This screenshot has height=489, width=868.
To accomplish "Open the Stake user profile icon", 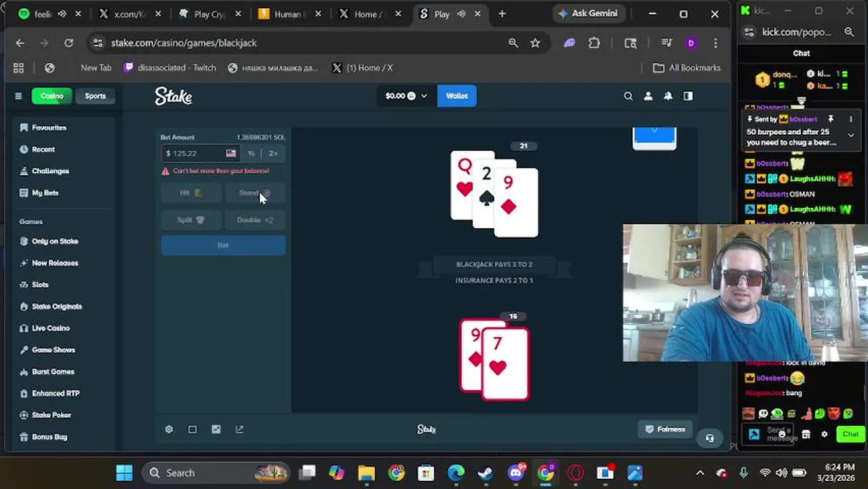I will (648, 96).
